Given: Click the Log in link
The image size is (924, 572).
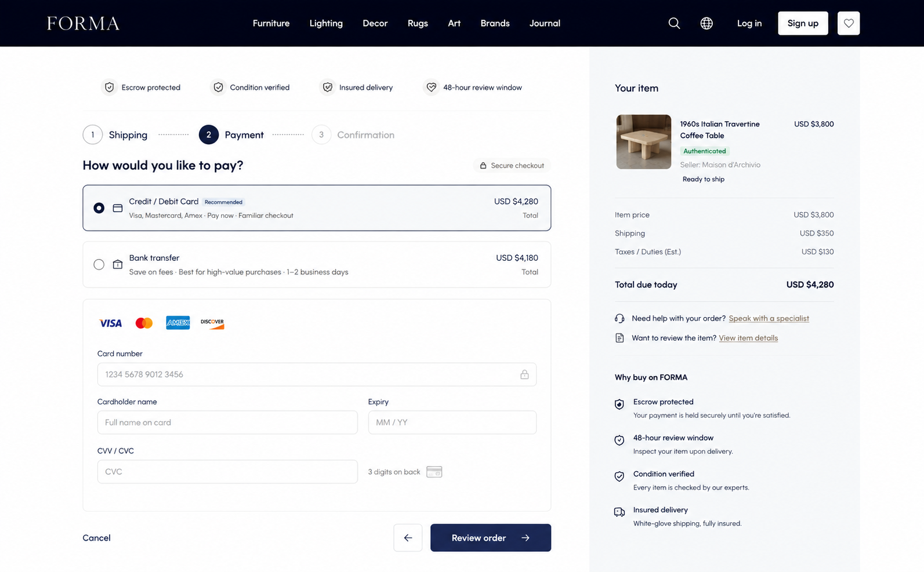Looking at the screenshot, I should [x=749, y=23].
